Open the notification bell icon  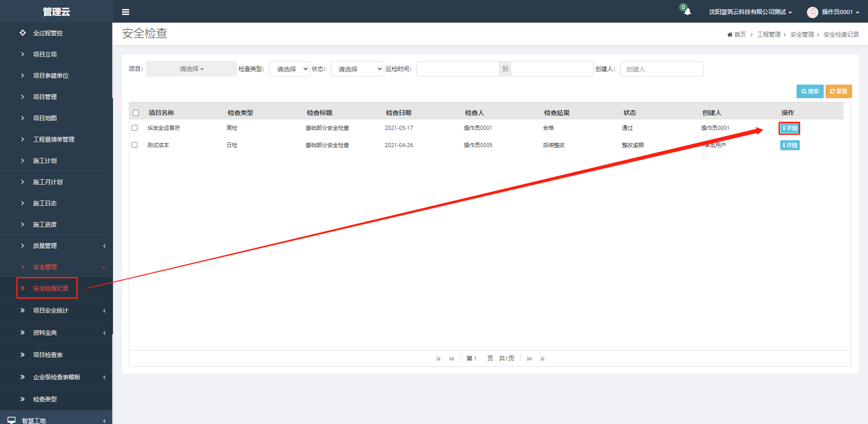point(687,12)
